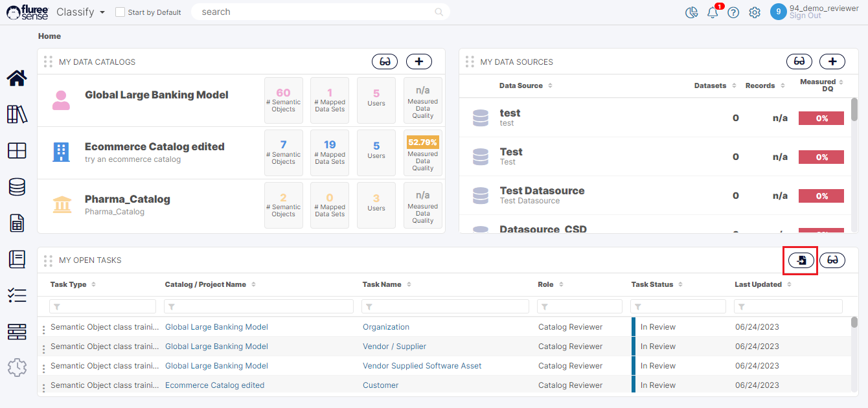Click the export icon in My Open Tasks

[x=801, y=260]
